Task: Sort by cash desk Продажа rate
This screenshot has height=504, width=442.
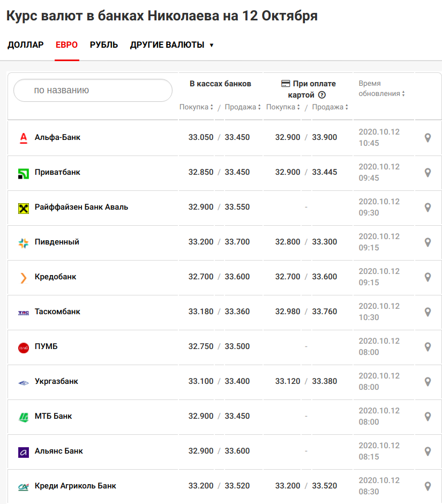Action: [x=243, y=107]
